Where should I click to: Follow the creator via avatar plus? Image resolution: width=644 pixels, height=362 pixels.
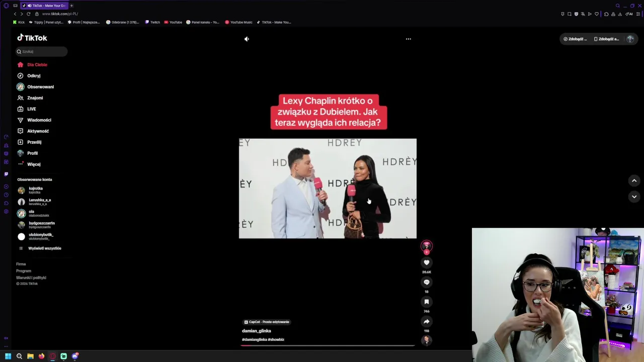[x=427, y=252]
